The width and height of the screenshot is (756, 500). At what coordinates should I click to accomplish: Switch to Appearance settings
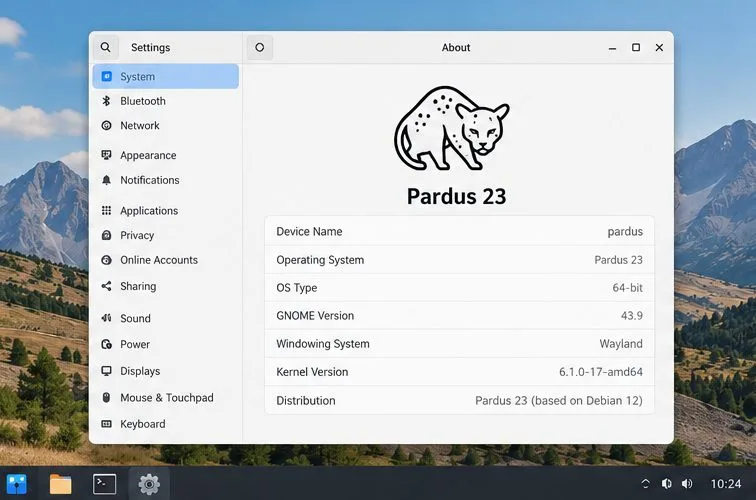(148, 155)
